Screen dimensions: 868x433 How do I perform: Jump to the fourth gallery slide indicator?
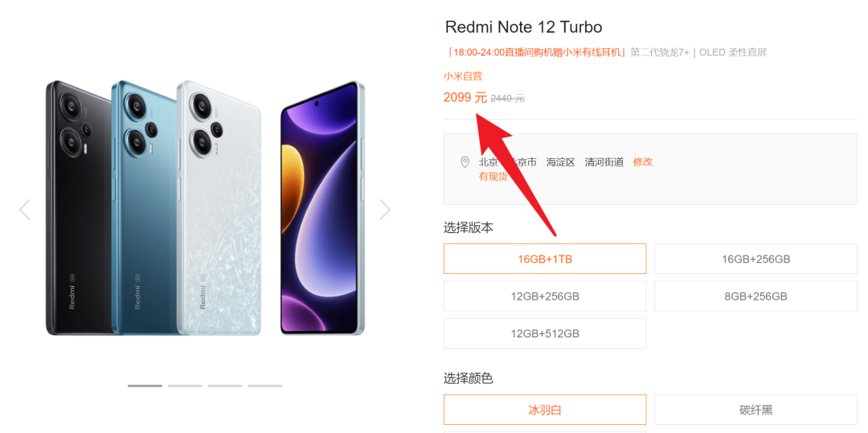tap(264, 386)
